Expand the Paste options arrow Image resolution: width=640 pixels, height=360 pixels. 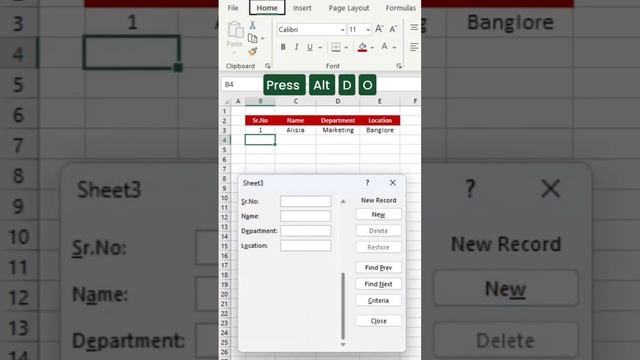(x=234, y=53)
